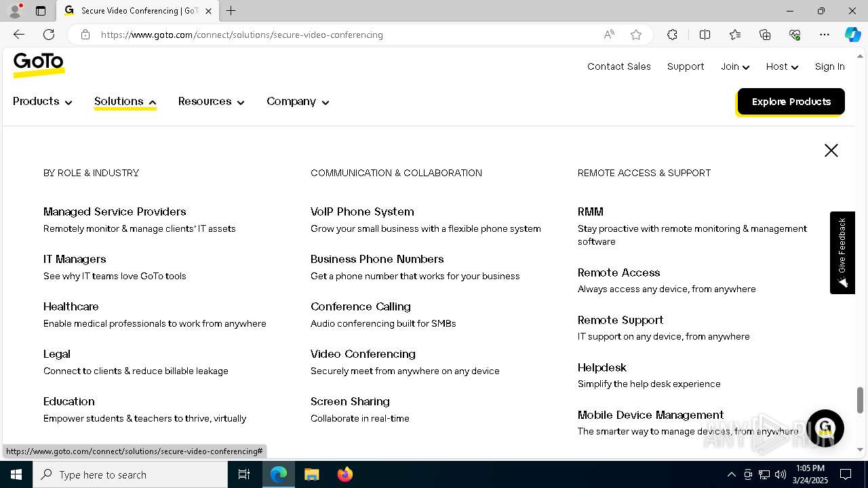868x488 pixels.
Task: Select Conference Calling
Action: pos(361,306)
